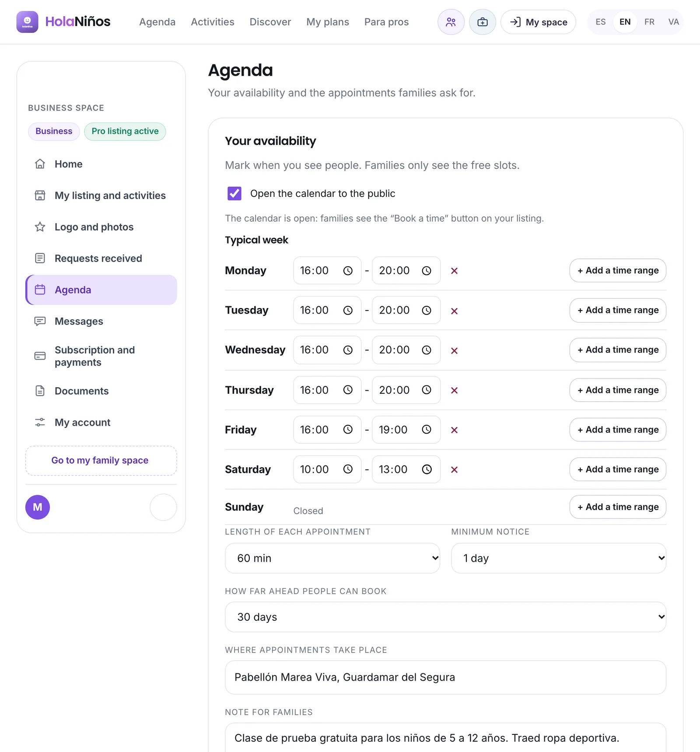Delete Wednesday's time range
The height and width of the screenshot is (752, 700).
coord(454,350)
